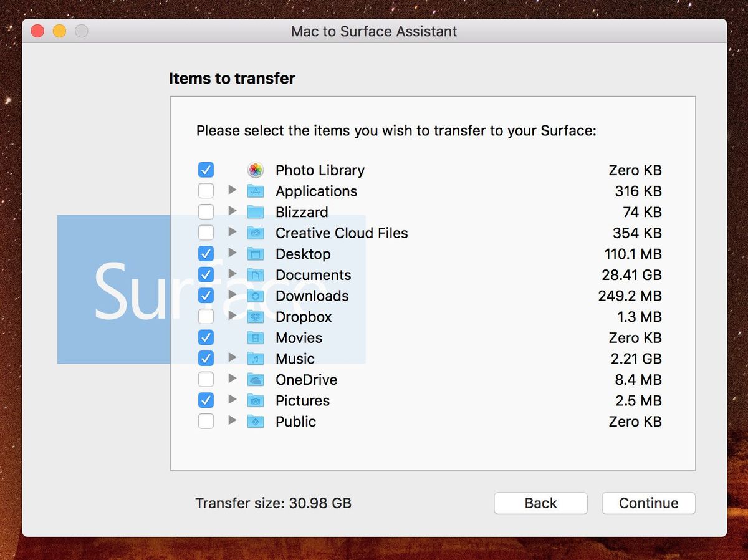The image size is (748, 560).
Task: Click the Documents folder icon
Action: [256, 275]
